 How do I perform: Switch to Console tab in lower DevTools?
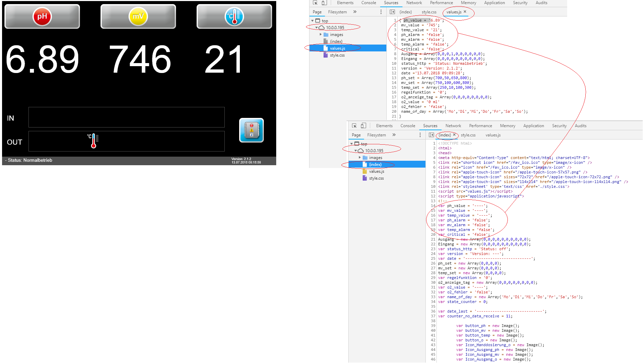tap(408, 126)
